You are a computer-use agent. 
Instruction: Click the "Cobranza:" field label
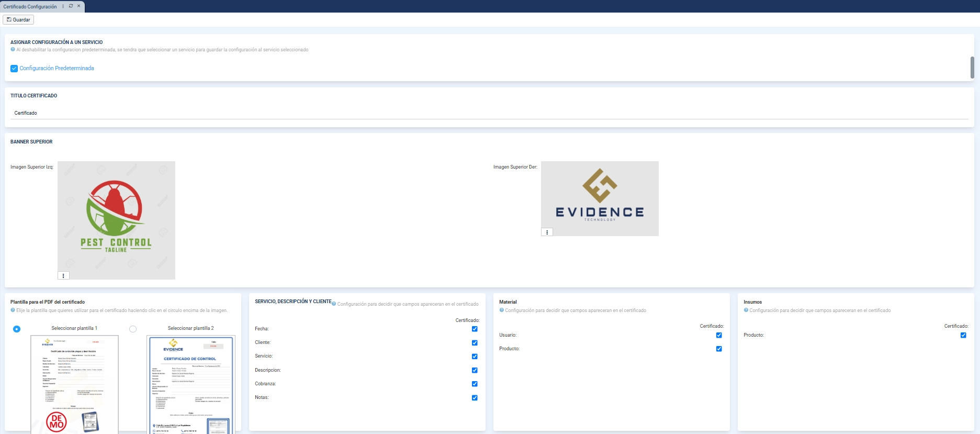coord(265,384)
